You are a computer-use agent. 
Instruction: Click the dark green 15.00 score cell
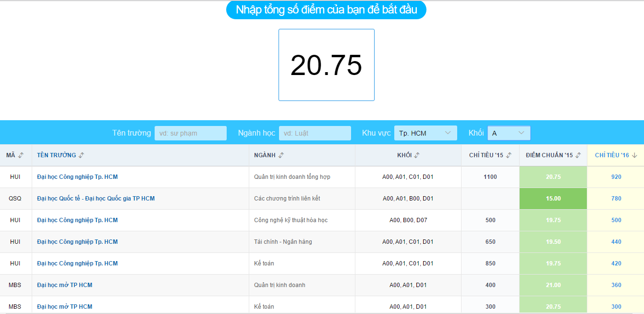(x=553, y=198)
